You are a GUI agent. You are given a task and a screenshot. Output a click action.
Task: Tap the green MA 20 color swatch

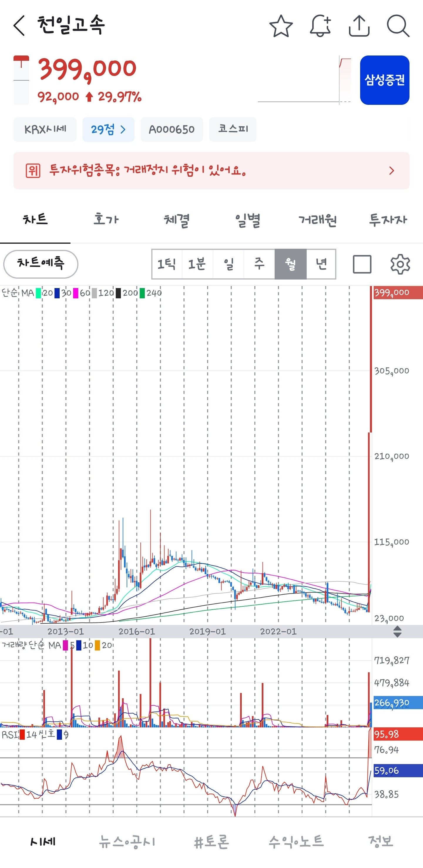[38, 293]
